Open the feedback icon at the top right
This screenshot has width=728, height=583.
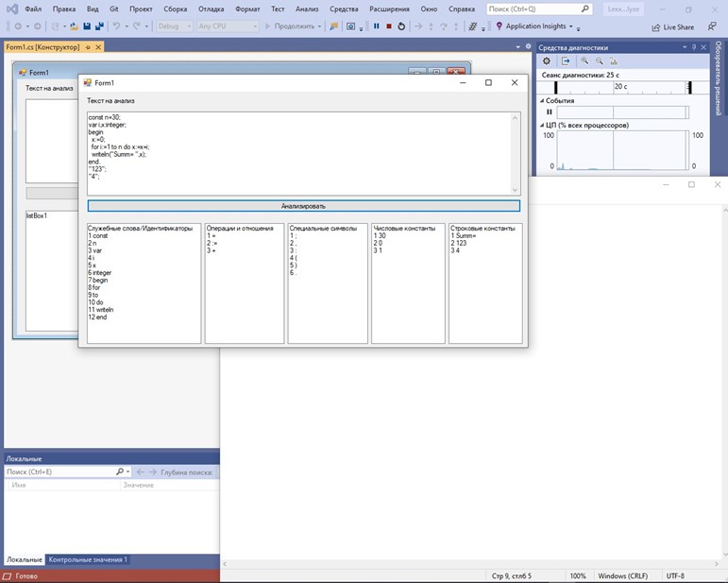pos(712,26)
